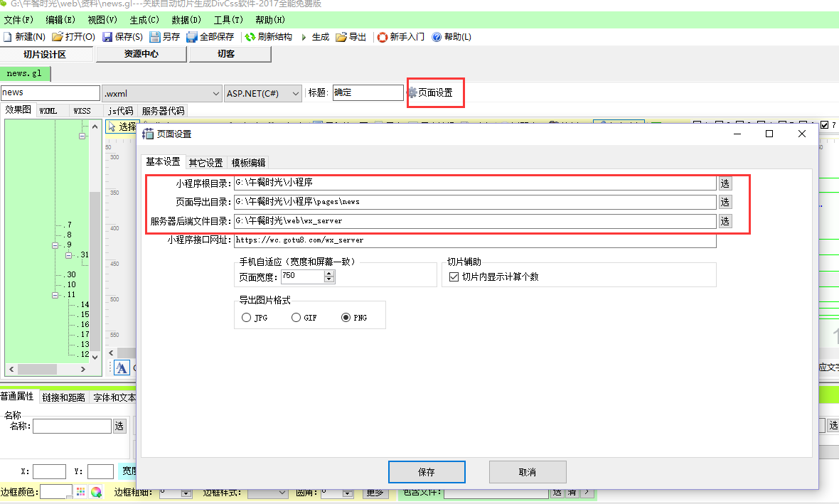This screenshot has height=504, width=839.
Task: Open the 边框粗细 border width dropdown arrow
Action: point(186,493)
